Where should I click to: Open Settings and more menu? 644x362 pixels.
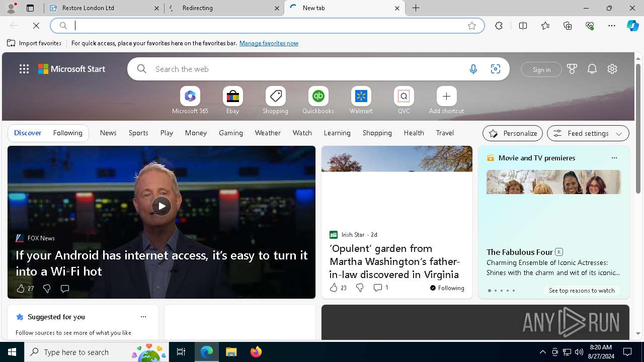612,26
